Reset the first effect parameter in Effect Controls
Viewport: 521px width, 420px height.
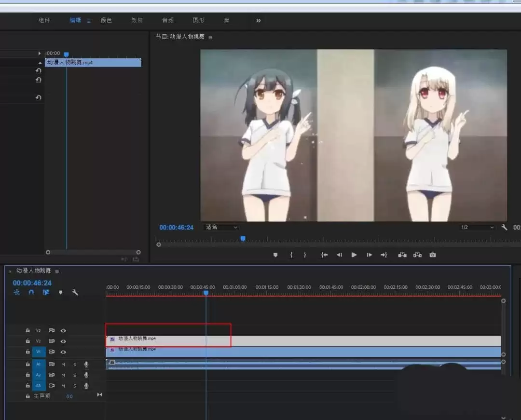point(39,71)
